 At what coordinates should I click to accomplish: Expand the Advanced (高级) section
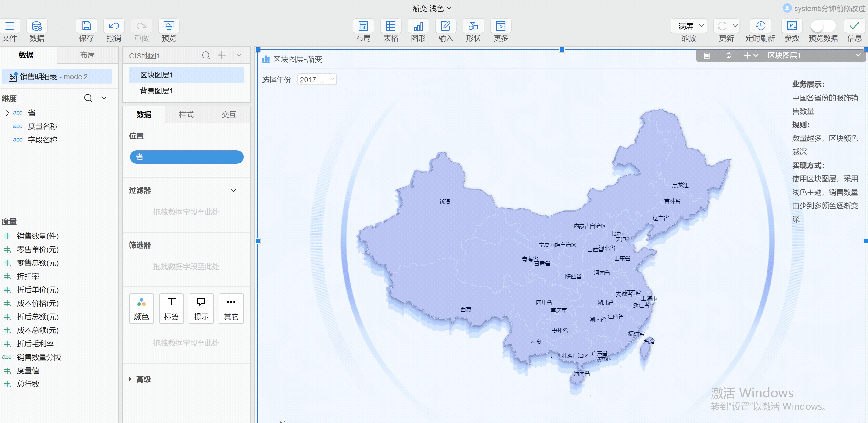(130, 379)
